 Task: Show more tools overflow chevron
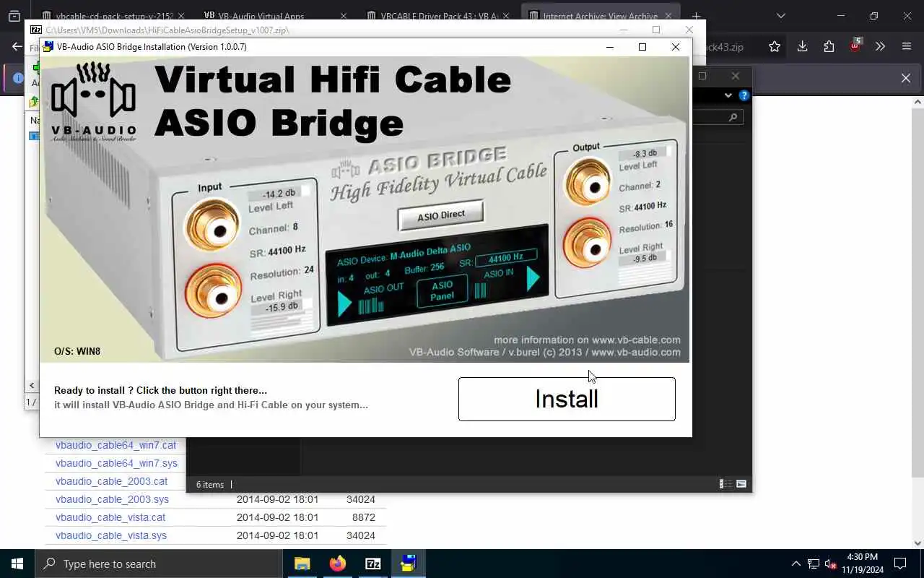tap(880, 46)
